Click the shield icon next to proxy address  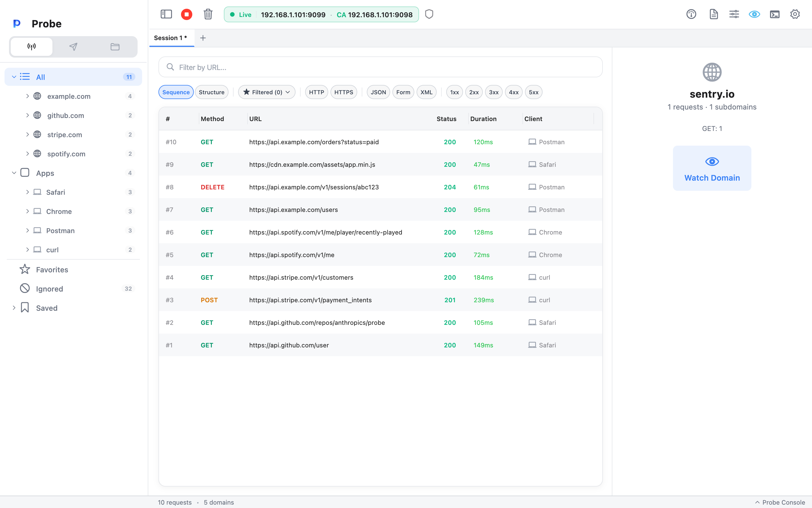pos(429,14)
